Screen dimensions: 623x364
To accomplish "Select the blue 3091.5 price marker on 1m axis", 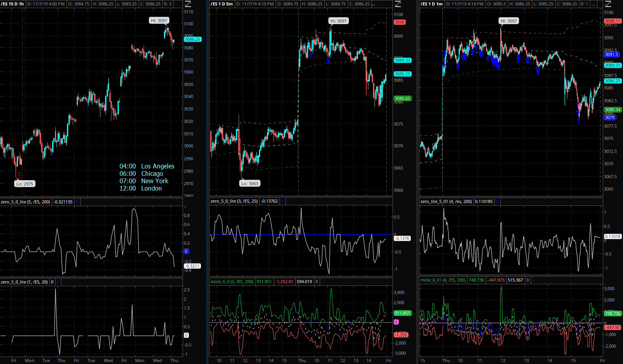I will coord(612,54).
